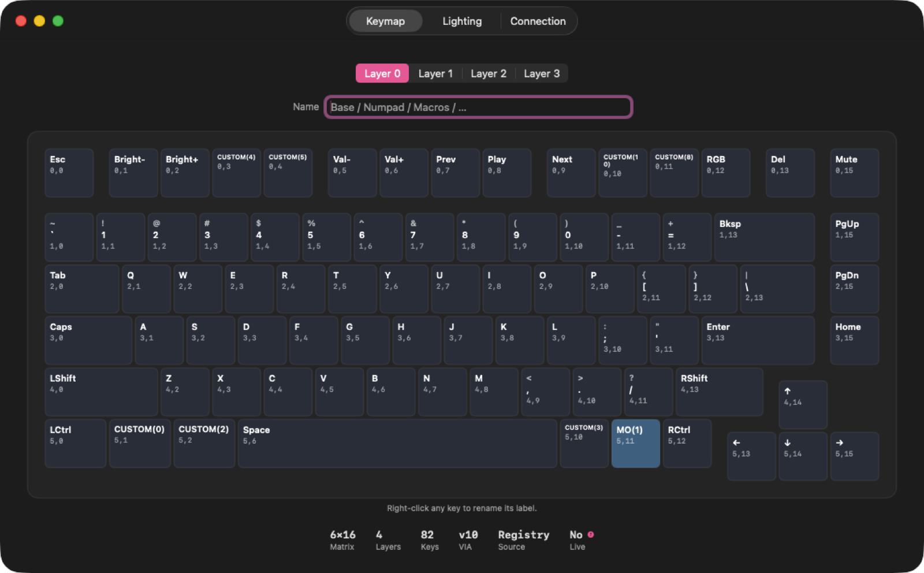The height and width of the screenshot is (573, 924).
Task: Select the Z key 4,2
Action: point(185,392)
